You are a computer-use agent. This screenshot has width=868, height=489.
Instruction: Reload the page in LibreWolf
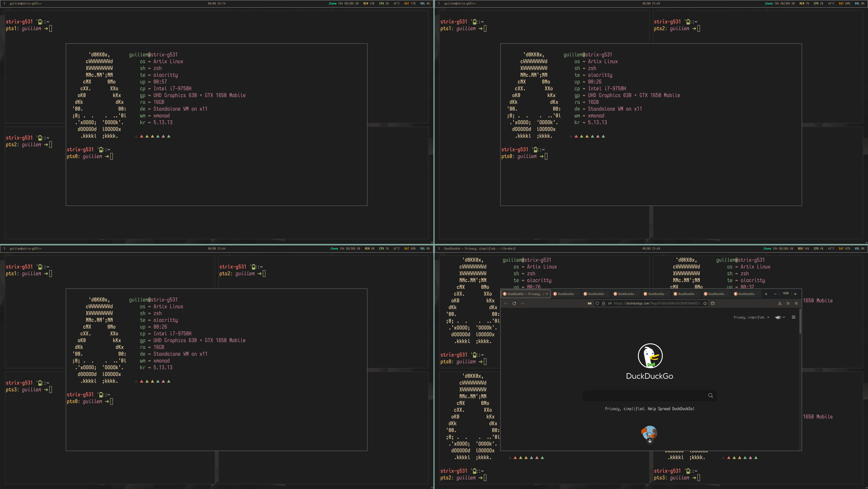[x=514, y=304]
